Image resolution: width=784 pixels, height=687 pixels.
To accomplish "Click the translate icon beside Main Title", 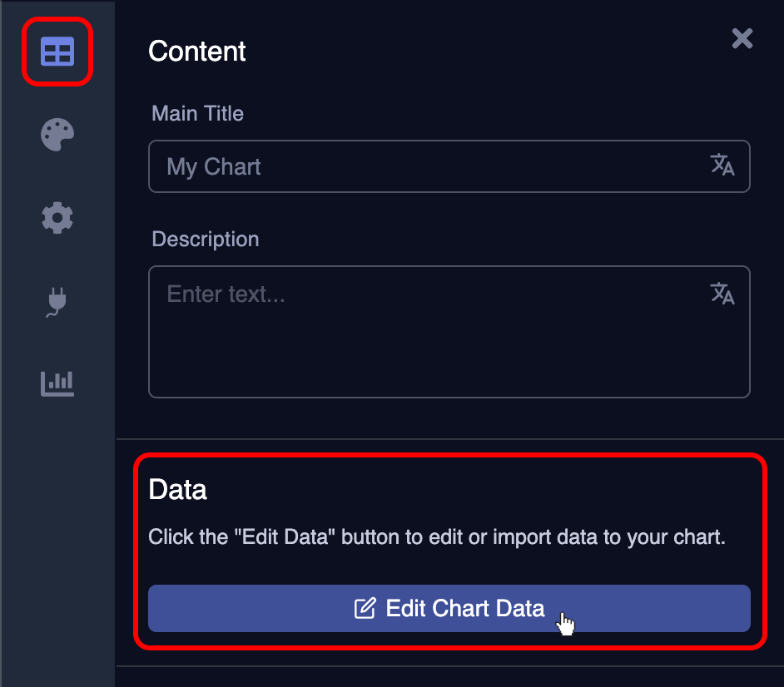I will point(723,166).
